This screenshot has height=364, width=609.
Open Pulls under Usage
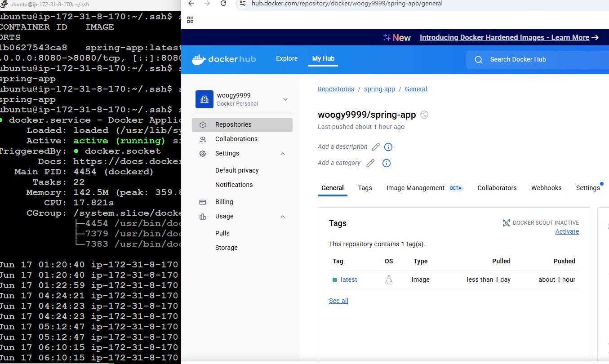pos(222,233)
